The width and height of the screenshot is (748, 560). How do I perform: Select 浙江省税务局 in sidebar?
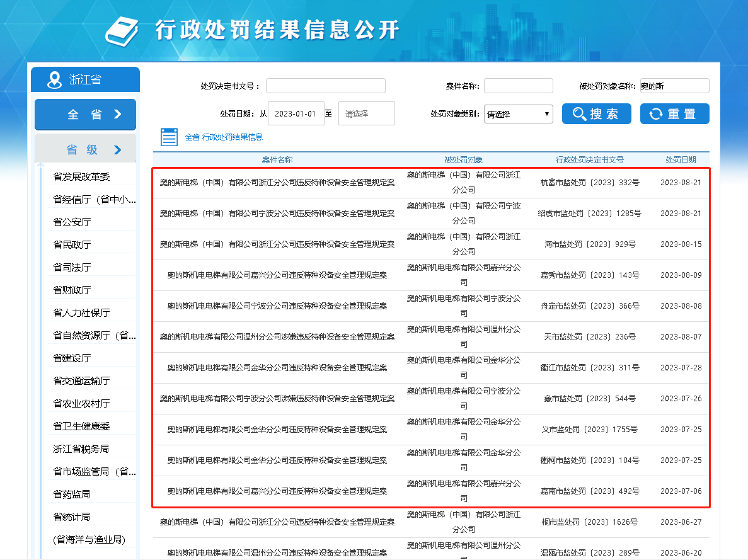pos(81,449)
